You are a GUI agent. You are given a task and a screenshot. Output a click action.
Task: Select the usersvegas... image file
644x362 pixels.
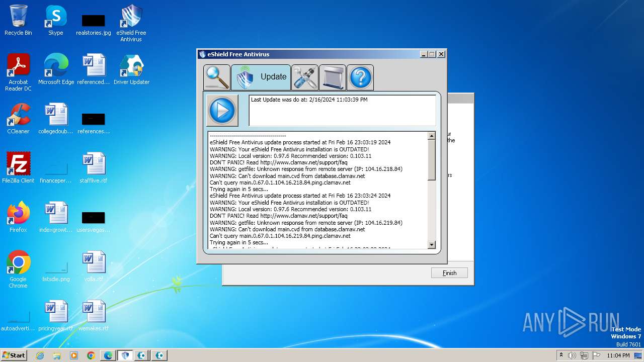point(94,221)
